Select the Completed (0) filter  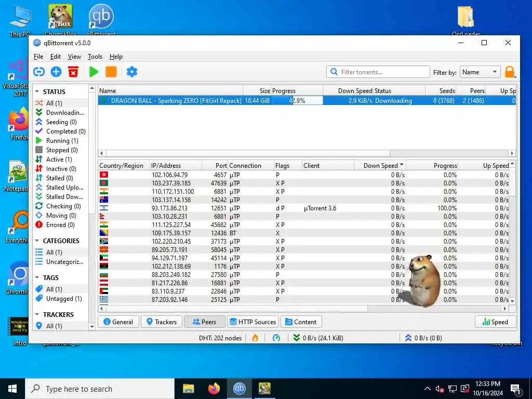click(60, 131)
